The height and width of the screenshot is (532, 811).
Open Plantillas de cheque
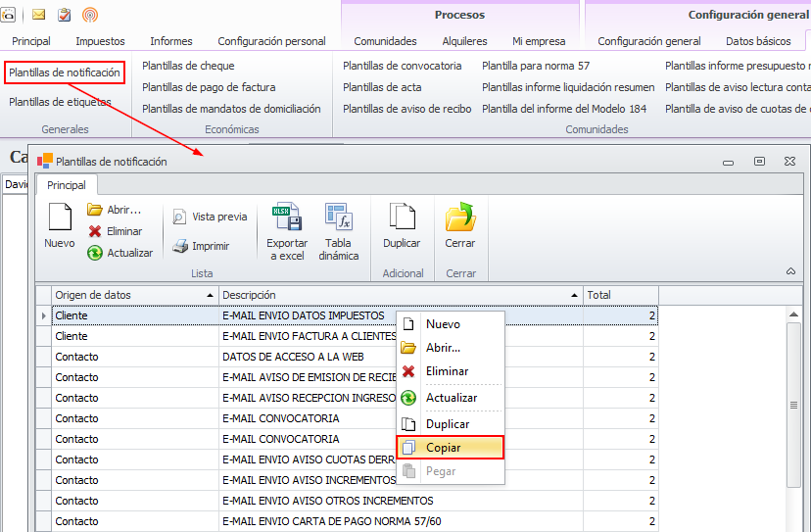(x=188, y=66)
